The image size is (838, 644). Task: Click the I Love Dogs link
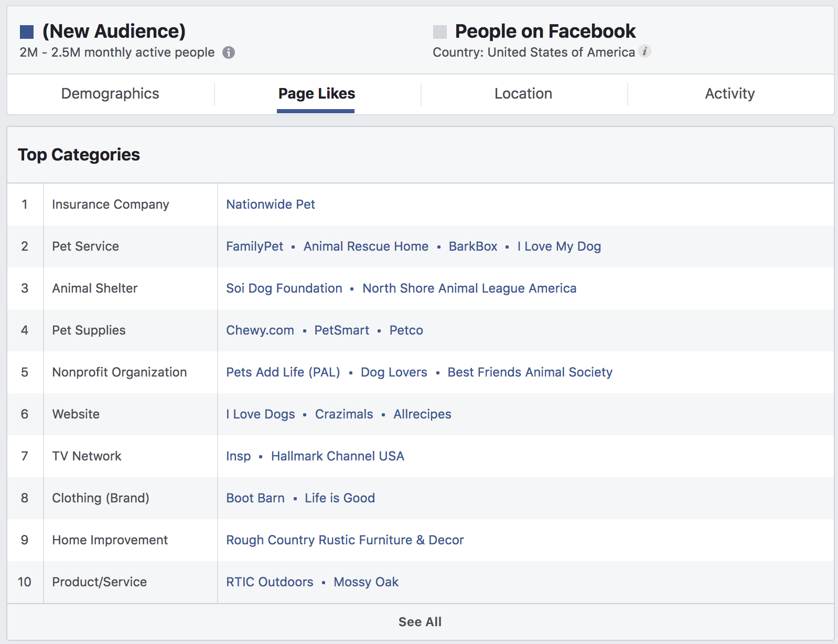[x=261, y=414]
